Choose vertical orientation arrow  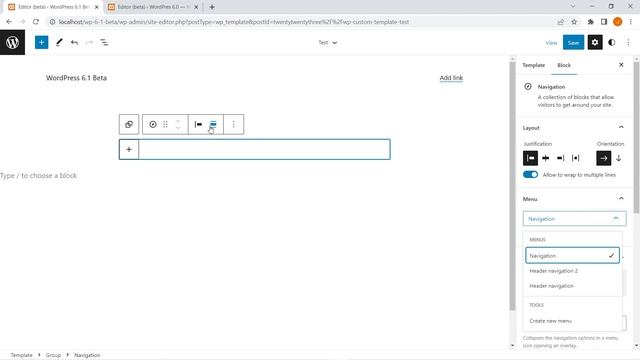click(x=619, y=158)
